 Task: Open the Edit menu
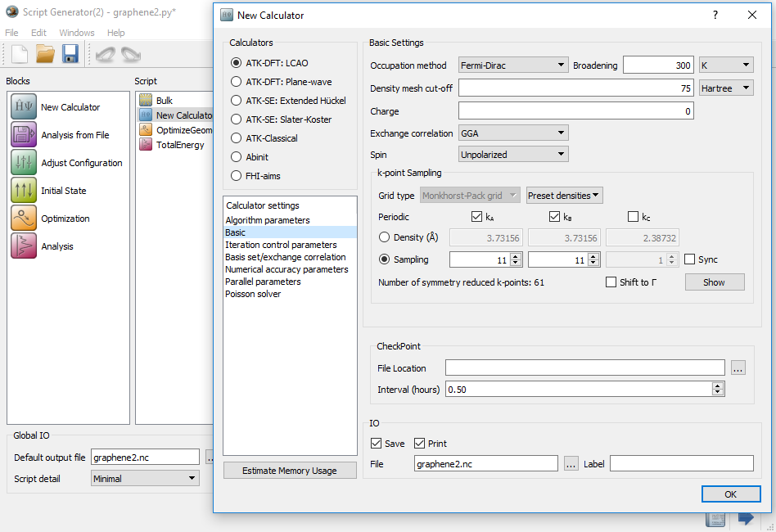coord(38,33)
